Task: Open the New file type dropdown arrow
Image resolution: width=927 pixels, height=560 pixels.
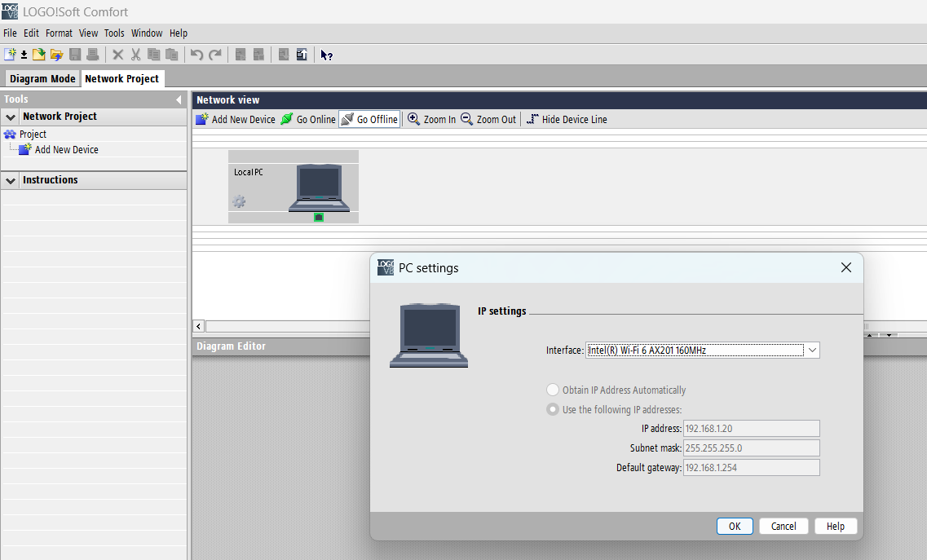Action: point(24,55)
